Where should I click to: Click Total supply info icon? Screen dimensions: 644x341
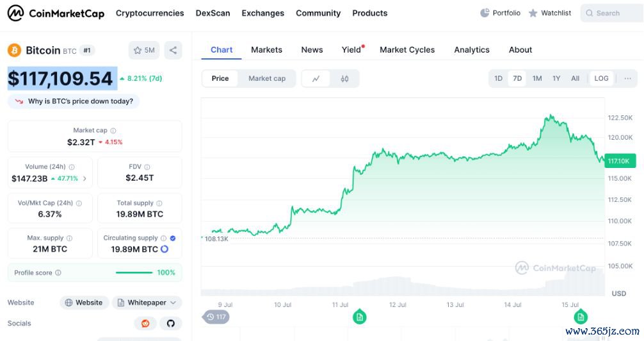click(x=159, y=203)
